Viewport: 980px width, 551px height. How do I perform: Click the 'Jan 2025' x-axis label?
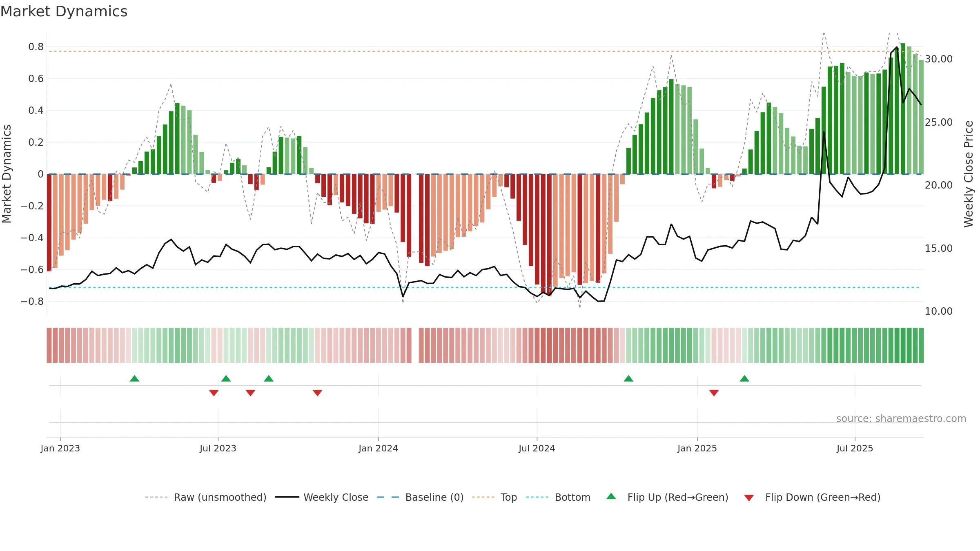coord(697,448)
